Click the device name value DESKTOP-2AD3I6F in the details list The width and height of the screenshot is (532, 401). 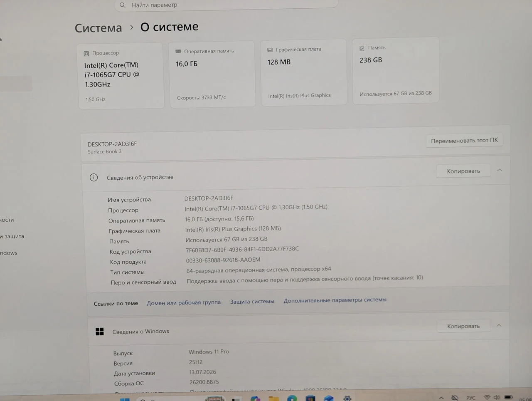[x=209, y=198]
